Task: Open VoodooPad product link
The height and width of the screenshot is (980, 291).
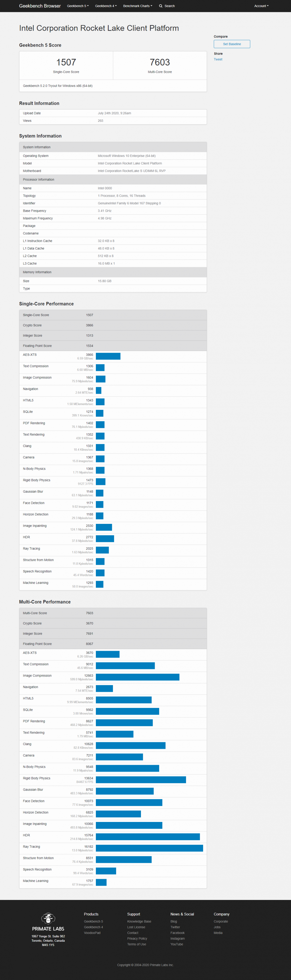Action: coord(92,933)
